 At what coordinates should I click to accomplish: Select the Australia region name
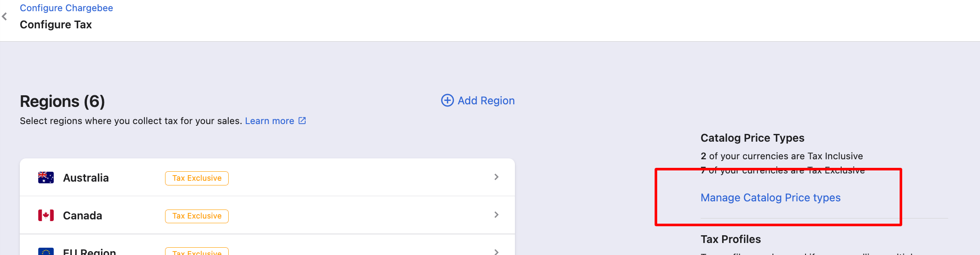(x=86, y=178)
